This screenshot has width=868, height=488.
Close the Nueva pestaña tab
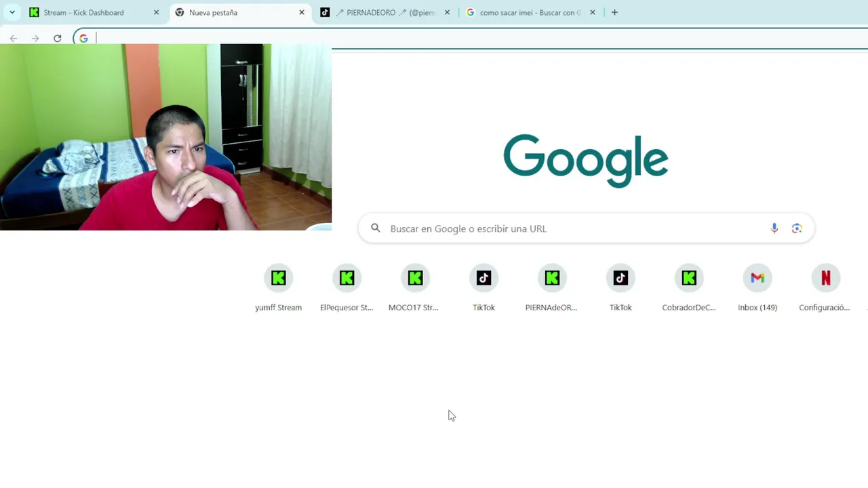(x=302, y=12)
